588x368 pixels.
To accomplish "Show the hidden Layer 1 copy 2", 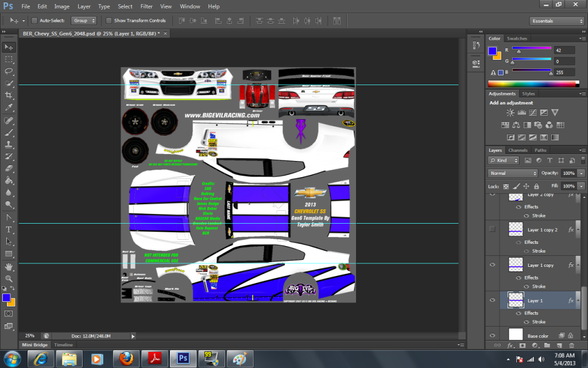I will 492,229.
